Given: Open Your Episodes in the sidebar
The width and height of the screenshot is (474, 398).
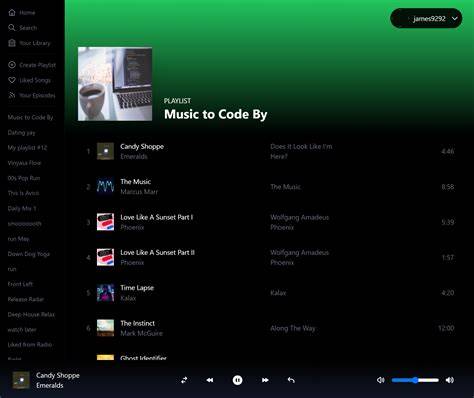Looking at the screenshot, I should pyautogui.click(x=37, y=95).
